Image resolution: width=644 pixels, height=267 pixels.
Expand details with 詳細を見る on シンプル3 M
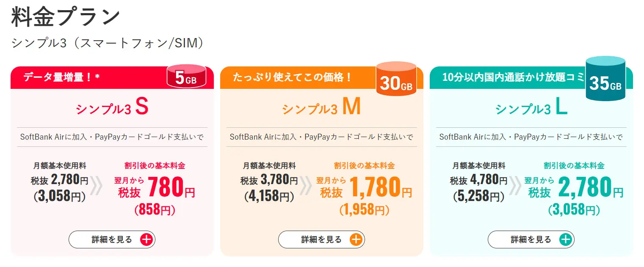coord(321,239)
